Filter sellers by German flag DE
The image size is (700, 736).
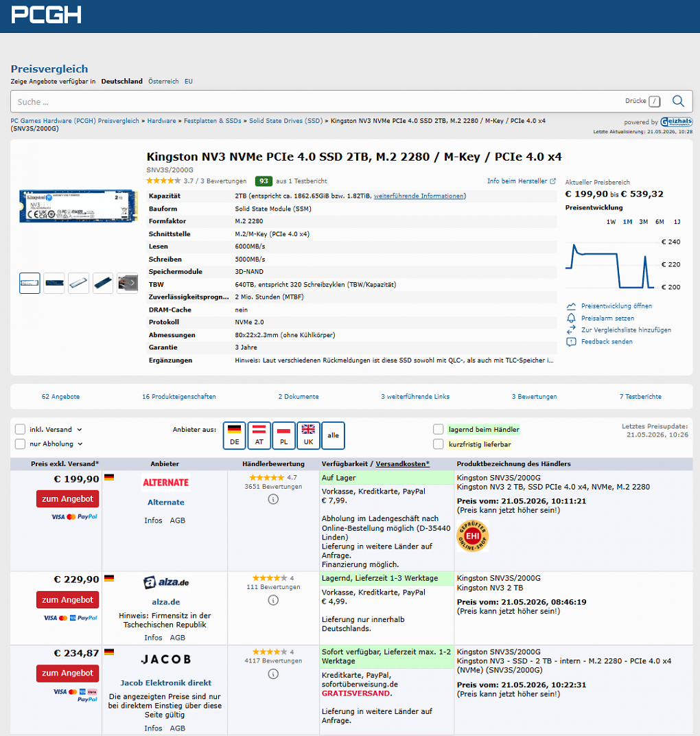234,435
